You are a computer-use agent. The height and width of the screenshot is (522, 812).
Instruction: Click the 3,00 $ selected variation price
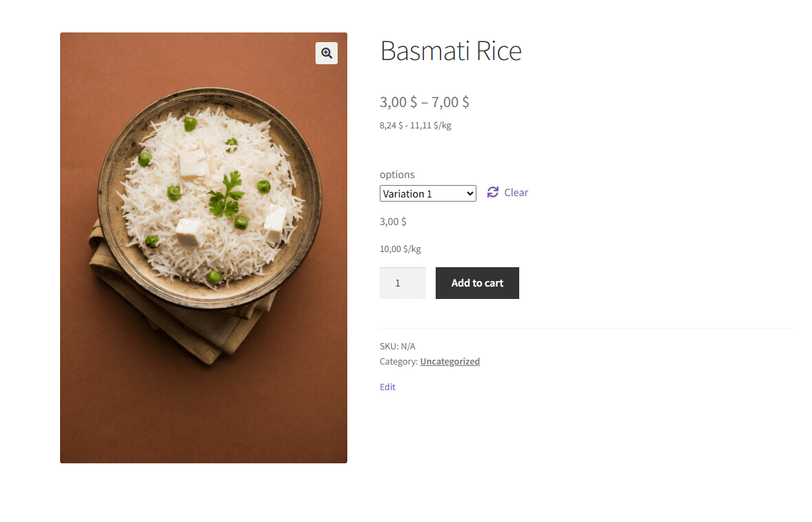coord(392,221)
